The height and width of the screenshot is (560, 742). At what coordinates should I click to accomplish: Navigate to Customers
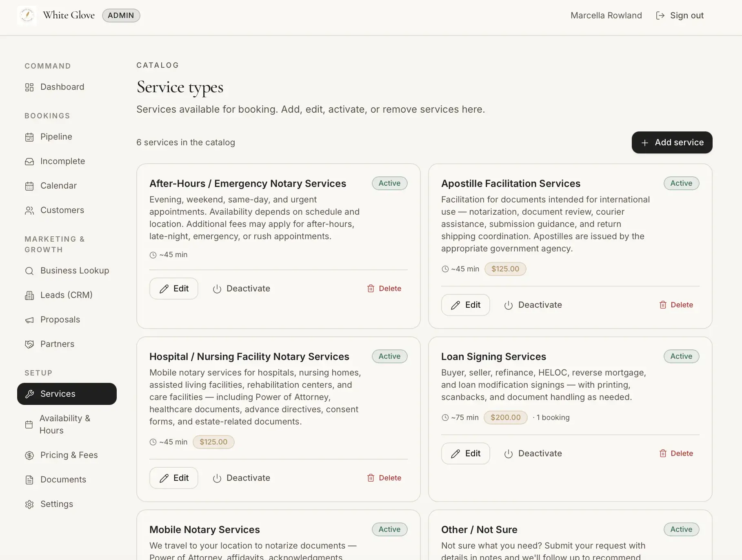click(67, 210)
